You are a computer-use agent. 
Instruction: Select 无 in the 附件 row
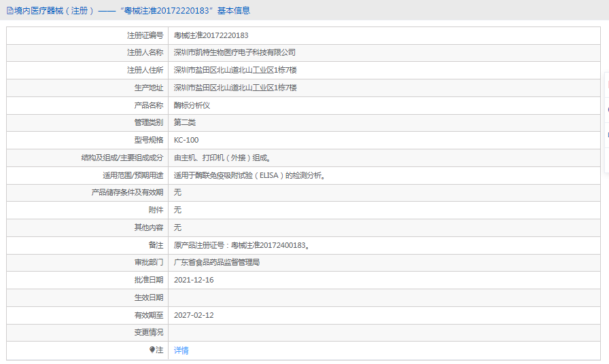[x=177, y=210]
